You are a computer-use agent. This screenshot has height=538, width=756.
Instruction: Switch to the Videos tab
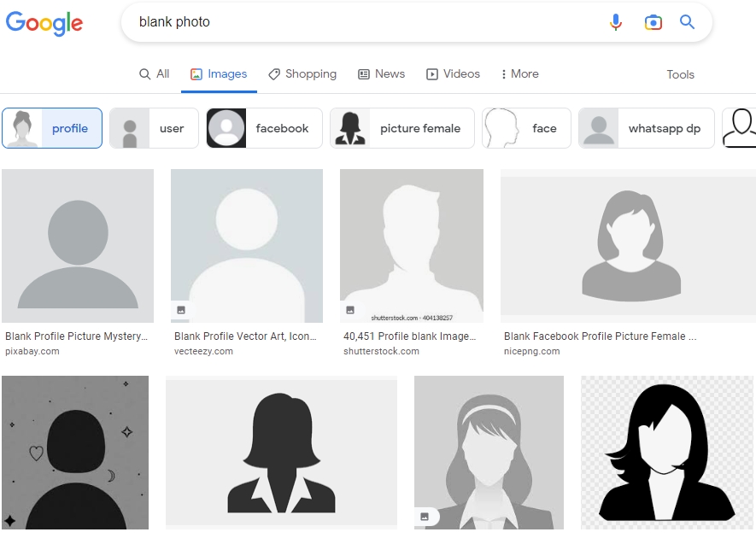click(454, 73)
